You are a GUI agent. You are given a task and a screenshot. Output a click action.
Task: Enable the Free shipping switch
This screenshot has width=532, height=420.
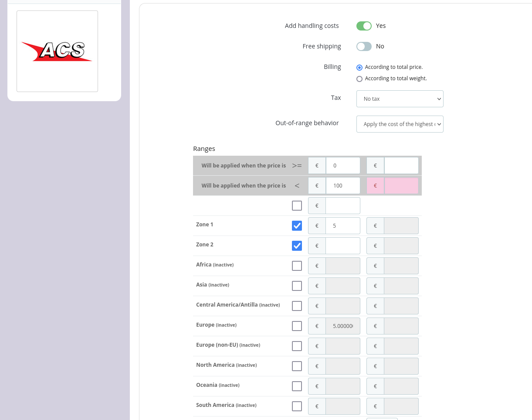click(x=364, y=46)
